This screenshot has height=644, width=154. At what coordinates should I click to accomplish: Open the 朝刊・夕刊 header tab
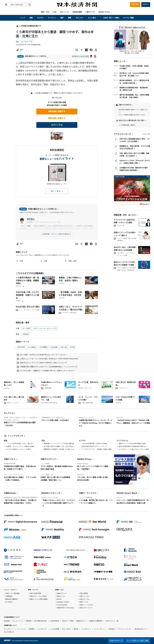coord(45,12)
